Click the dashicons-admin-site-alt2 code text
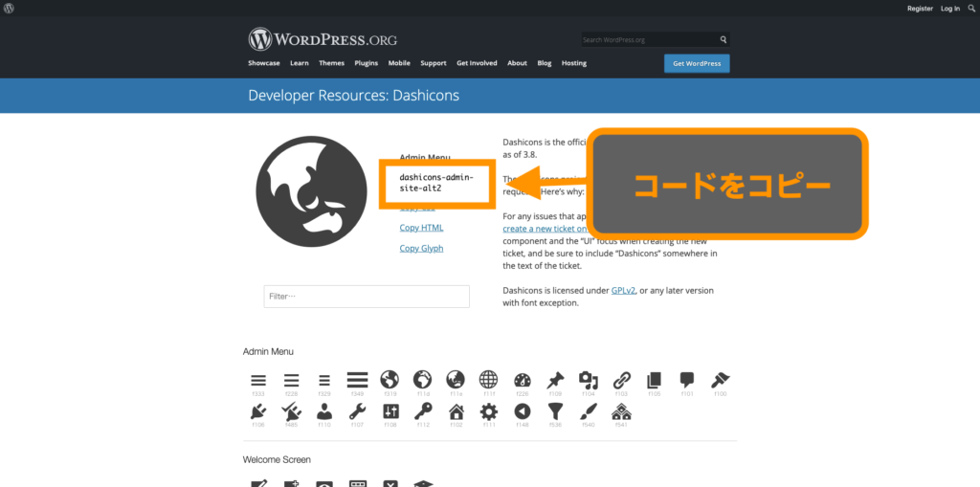 pyautogui.click(x=436, y=183)
